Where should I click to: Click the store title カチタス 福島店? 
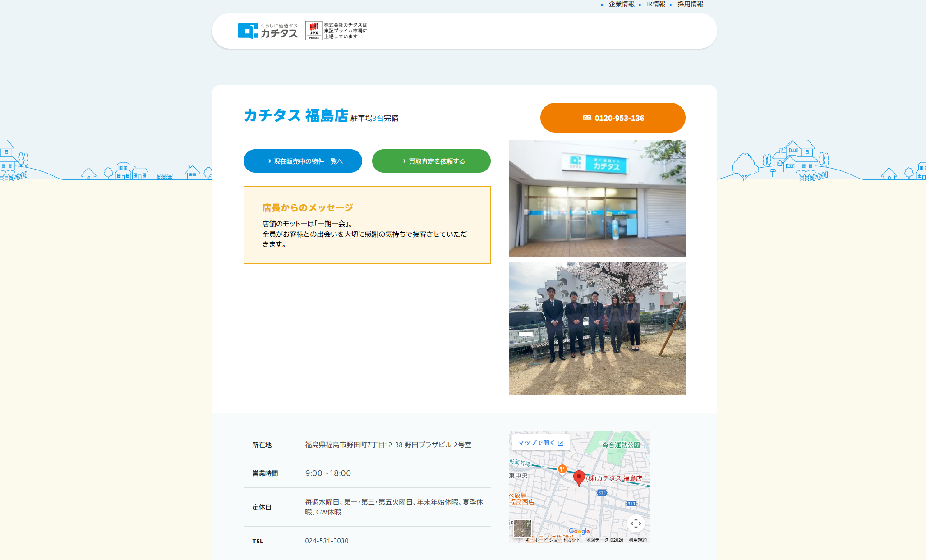pyautogui.click(x=296, y=115)
